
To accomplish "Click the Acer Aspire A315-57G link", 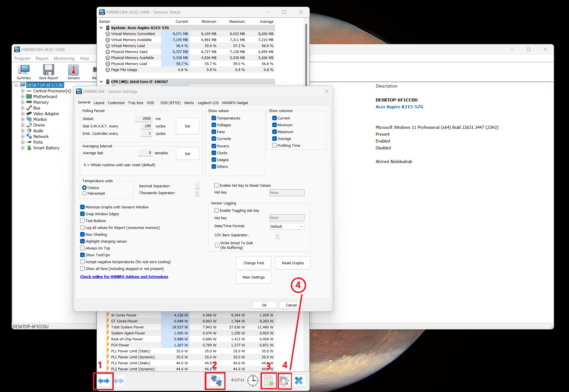I will point(399,107).
